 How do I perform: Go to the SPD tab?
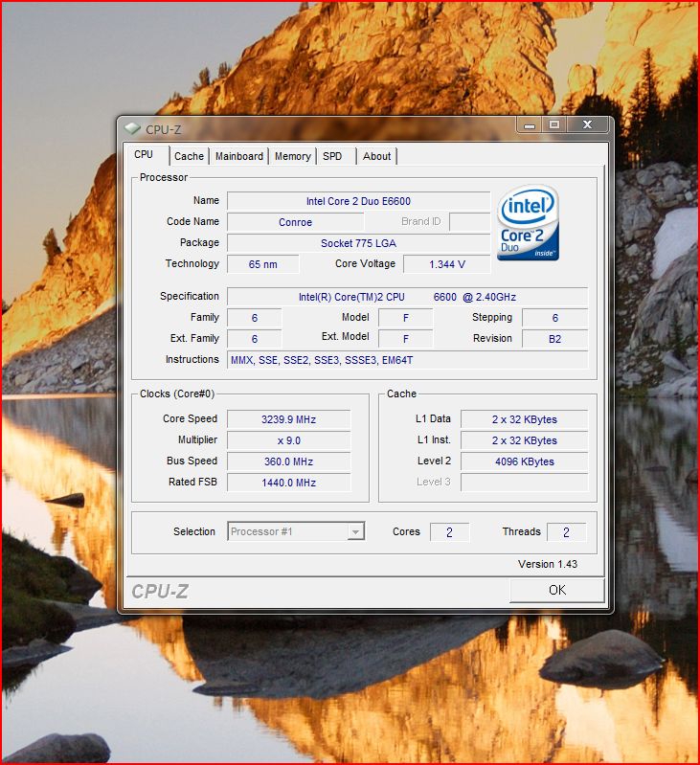pos(332,156)
